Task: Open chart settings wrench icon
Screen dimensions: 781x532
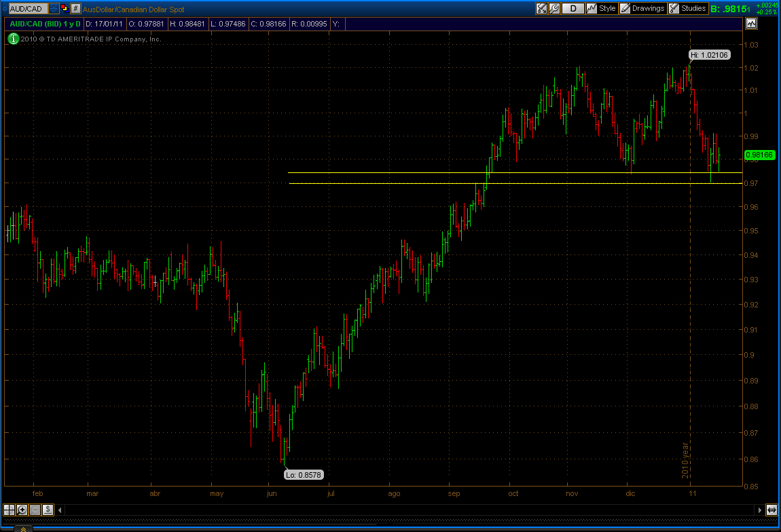Action: click(x=554, y=8)
